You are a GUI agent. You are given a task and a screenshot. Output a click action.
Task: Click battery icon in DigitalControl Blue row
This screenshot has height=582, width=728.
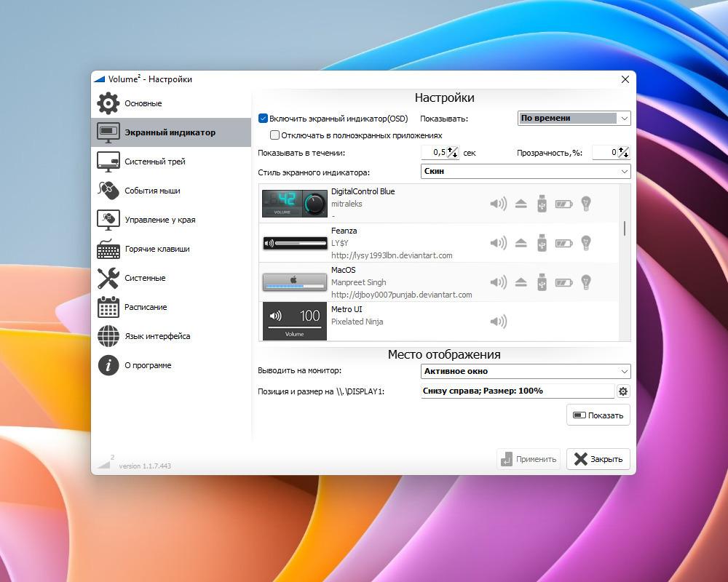(563, 204)
